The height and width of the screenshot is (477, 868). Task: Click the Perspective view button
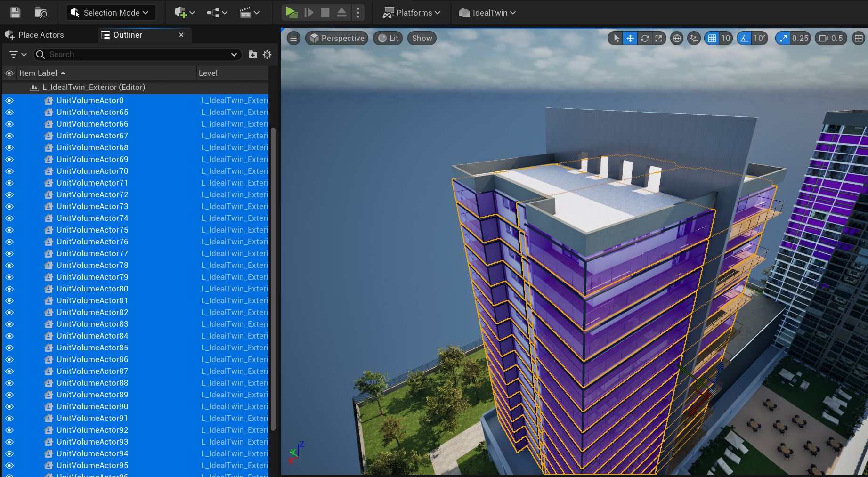point(337,39)
